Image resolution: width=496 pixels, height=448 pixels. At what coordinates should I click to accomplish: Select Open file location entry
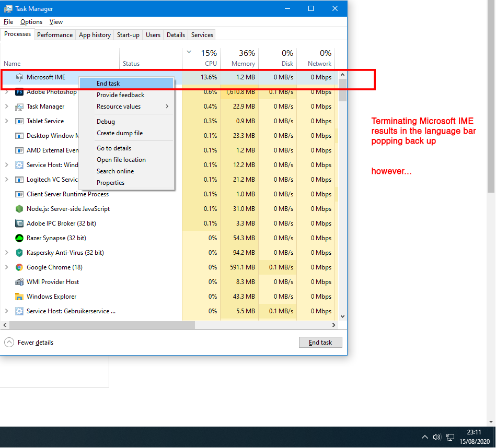click(x=126, y=160)
